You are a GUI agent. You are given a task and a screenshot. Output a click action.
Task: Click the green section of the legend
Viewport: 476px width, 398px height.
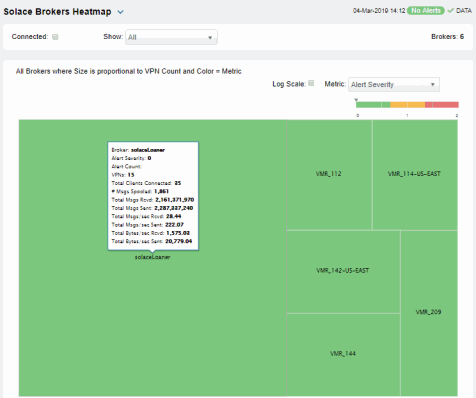373,105
